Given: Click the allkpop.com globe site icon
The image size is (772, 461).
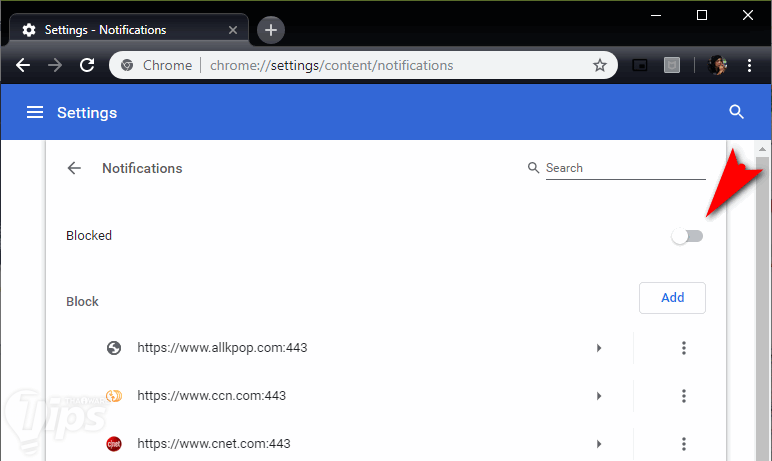Looking at the screenshot, I should pyautogui.click(x=114, y=348).
